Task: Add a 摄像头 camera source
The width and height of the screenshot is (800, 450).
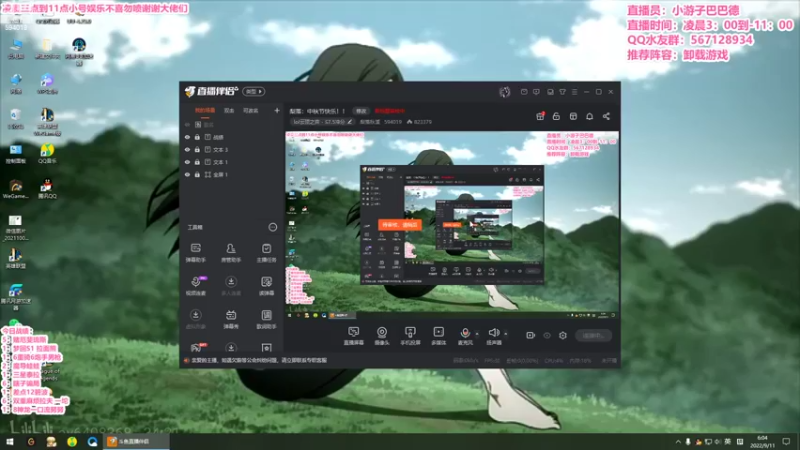Action: click(382, 336)
